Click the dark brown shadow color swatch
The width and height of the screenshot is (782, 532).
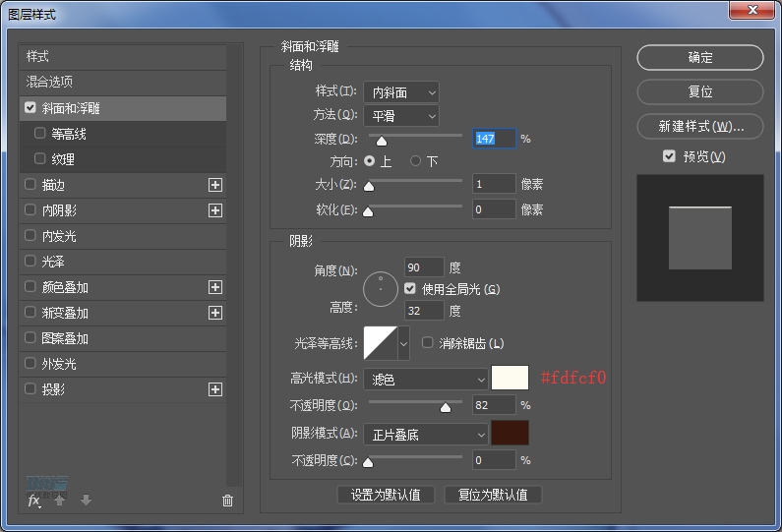510,434
